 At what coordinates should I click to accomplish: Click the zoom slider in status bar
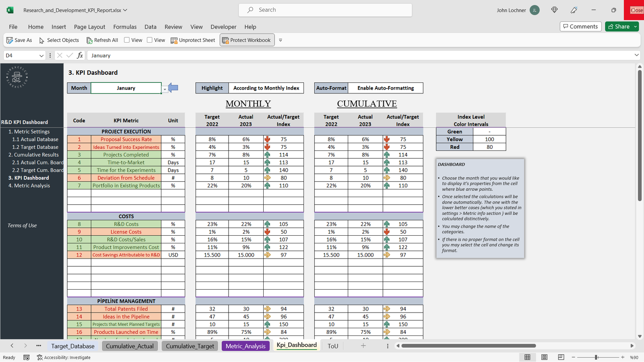tap(596, 357)
